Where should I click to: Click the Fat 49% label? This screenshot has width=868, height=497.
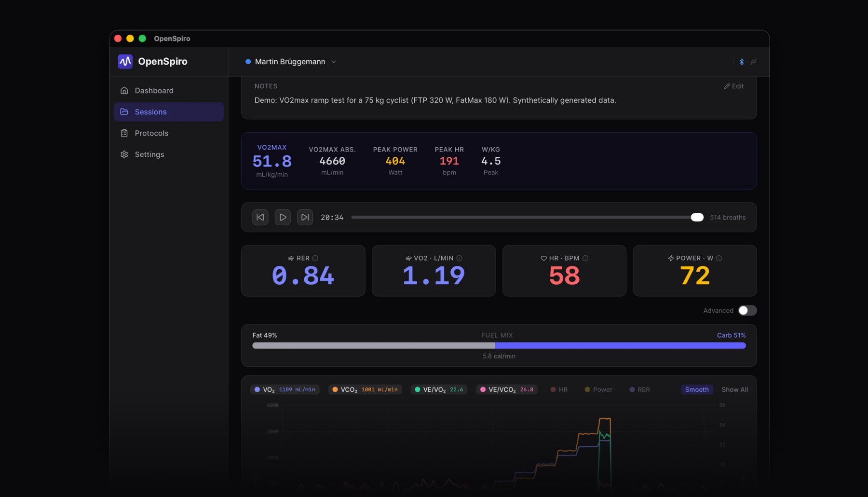click(265, 335)
